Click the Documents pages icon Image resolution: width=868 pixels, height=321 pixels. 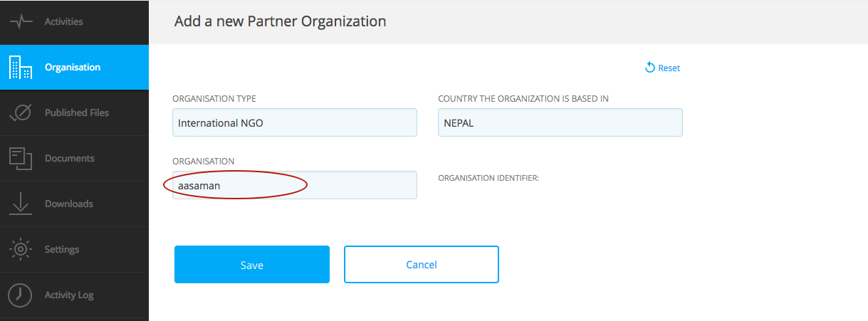pyautogui.click(x=21, y=158)
